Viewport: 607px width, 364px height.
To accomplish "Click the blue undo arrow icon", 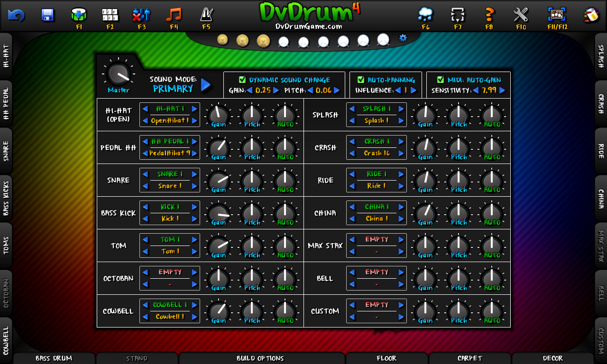I will coord(16,15).
